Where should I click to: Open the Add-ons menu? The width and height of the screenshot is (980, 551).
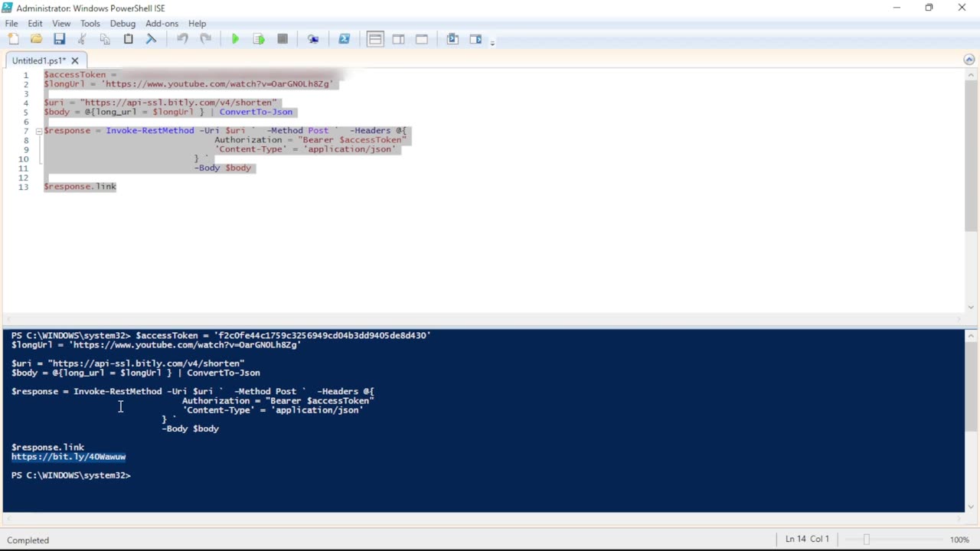coord(162,24)
